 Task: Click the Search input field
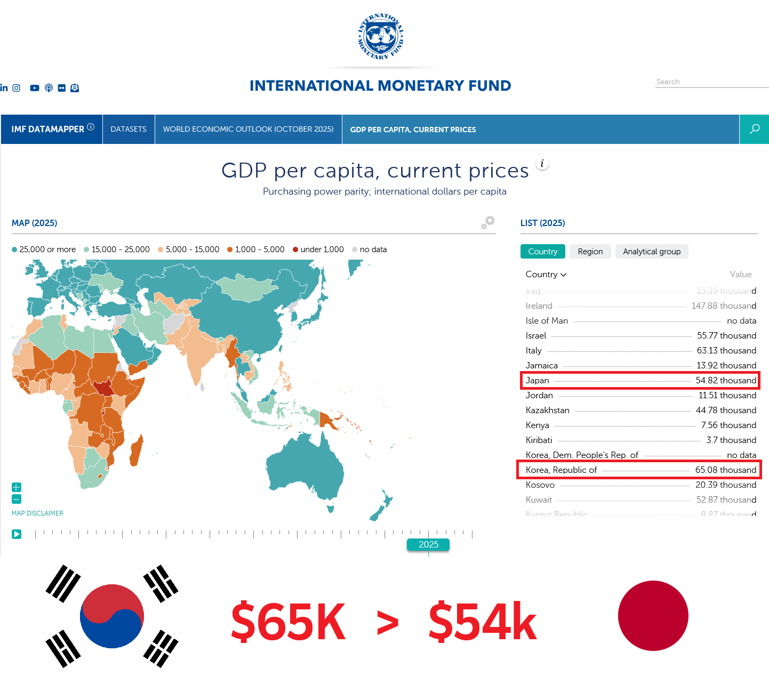712,82
